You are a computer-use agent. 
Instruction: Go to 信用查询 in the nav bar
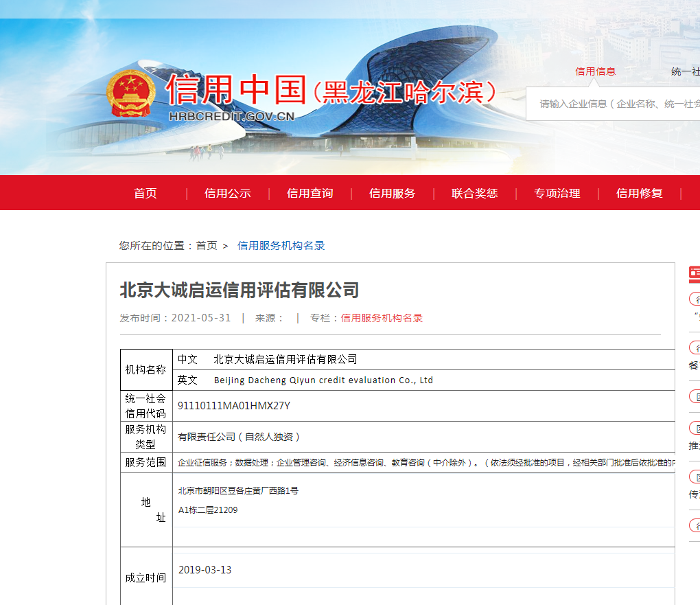pos(310,193)
